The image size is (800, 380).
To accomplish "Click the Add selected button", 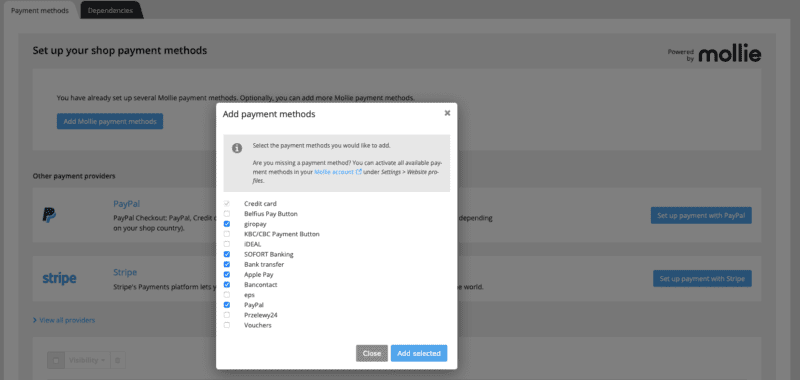I will point(419,353).
